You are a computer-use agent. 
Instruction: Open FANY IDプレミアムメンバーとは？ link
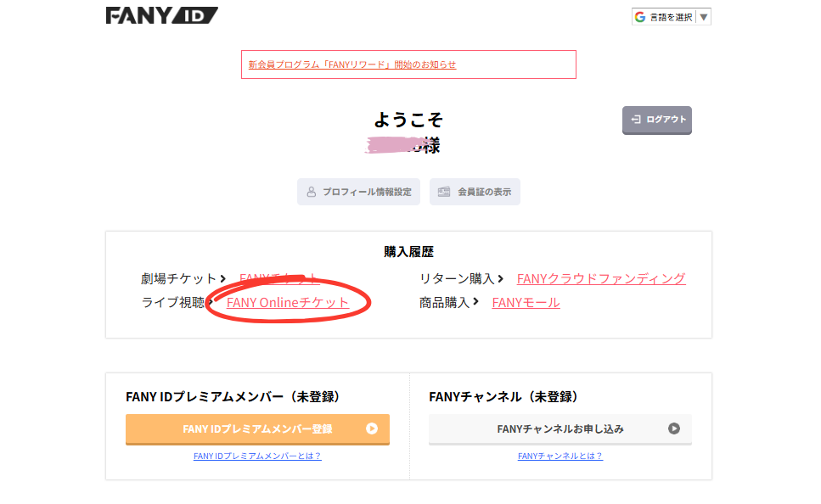[257, 456]
